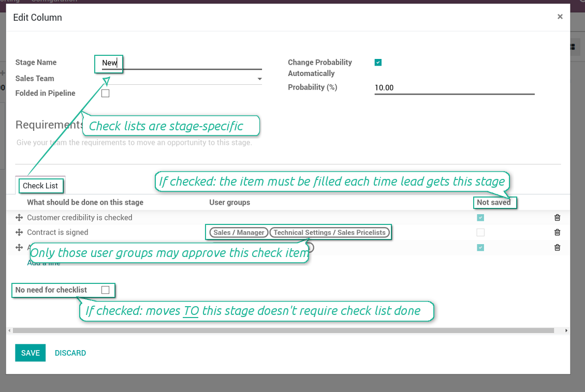Delete the Customer credibility is checked row

coord(557,218)
